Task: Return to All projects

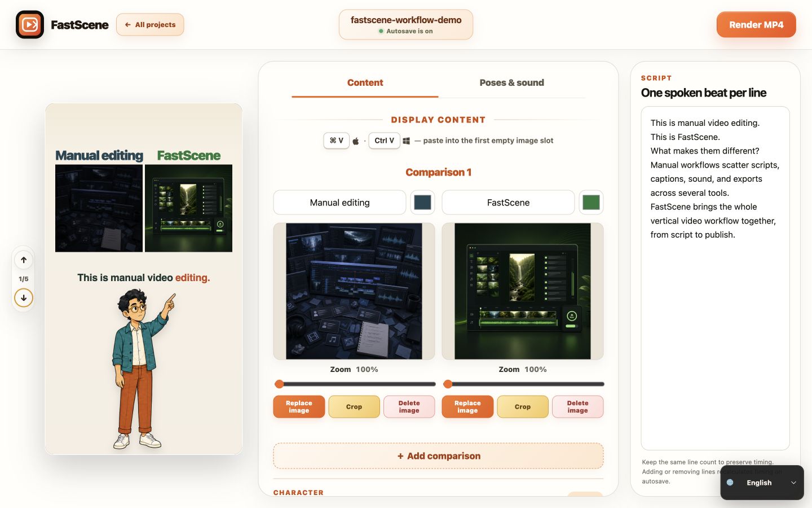Action: 150,25
